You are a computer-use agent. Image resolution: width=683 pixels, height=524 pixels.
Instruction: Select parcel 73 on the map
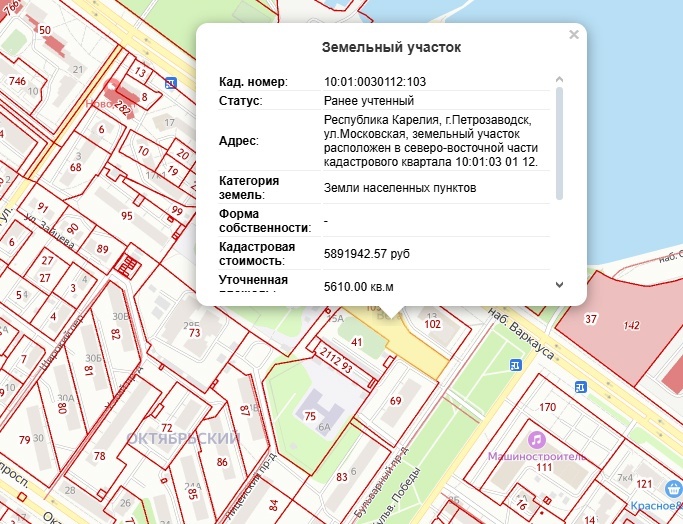tap(194, 333)
